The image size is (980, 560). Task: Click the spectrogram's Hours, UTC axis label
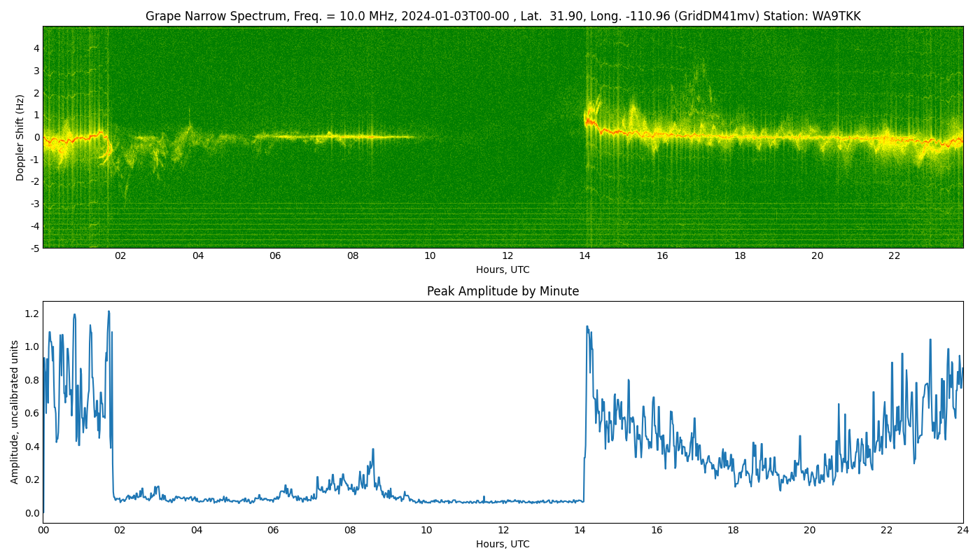pos(503,269)
